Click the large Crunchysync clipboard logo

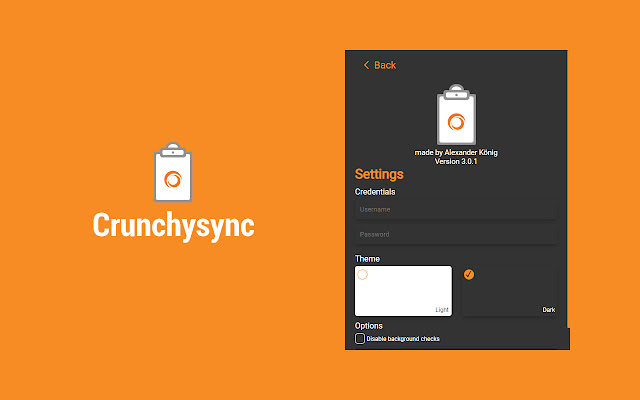pos(173,172)
